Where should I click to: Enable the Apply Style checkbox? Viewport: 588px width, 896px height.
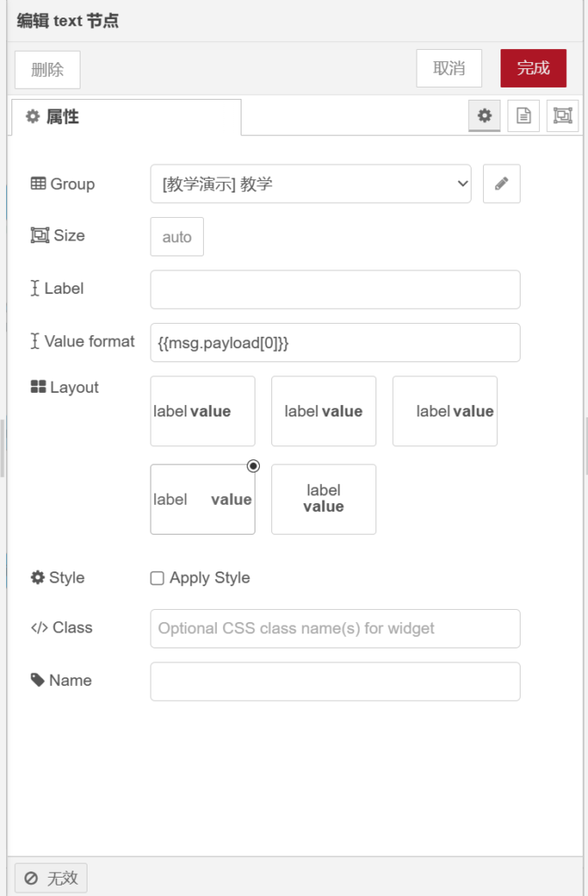pyautogui.click(x=157, y=577)
